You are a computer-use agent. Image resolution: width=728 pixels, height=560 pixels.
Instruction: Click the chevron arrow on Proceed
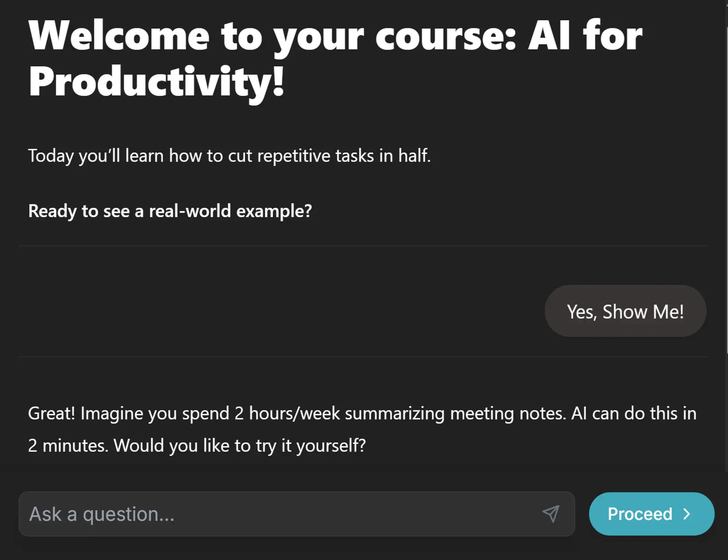(x=687, y=514)
